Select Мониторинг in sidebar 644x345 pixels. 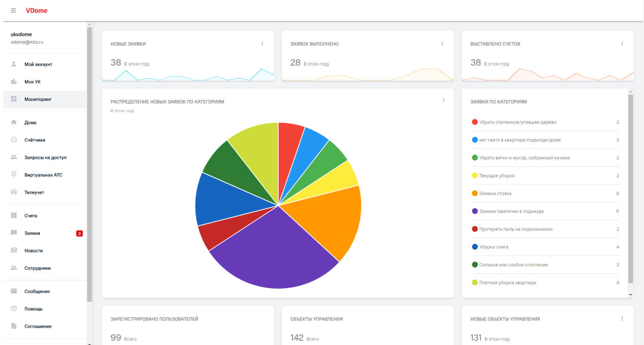tap(45, 99)
